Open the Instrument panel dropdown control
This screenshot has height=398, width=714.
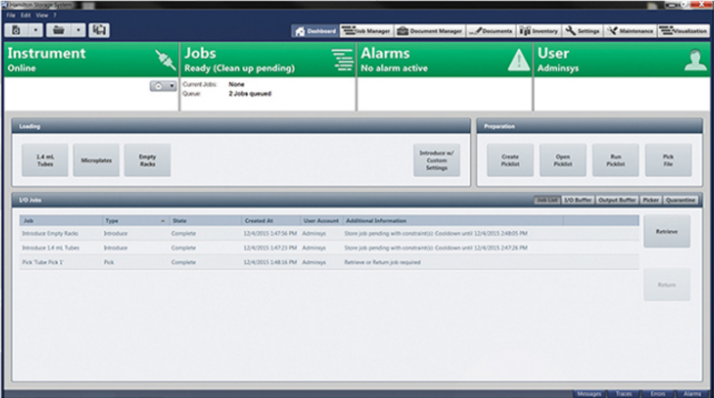click(163, 86)
